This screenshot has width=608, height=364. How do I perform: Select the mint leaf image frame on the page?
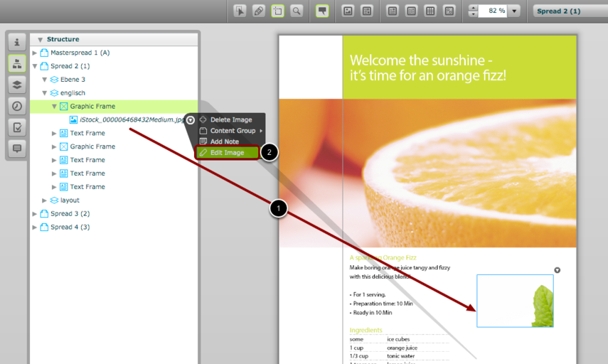pyautogui.click(x=515, y=301)
